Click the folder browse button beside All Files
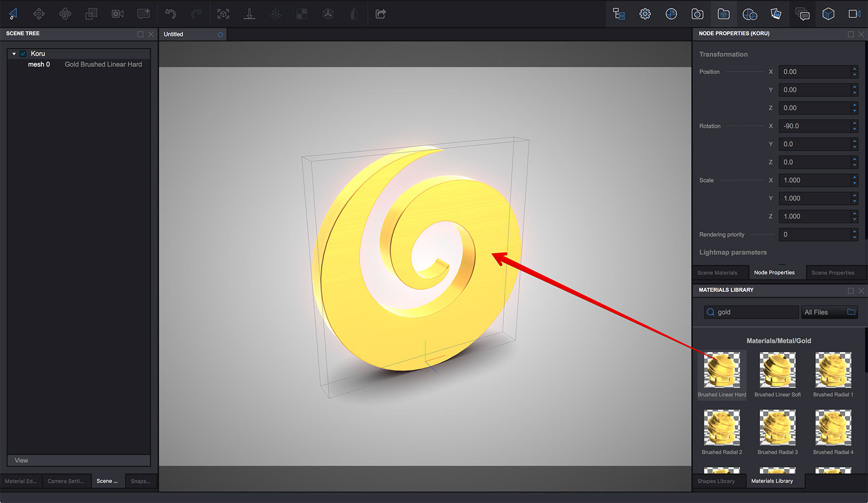Viewport: 868px width, 503px height. click(852, 312)
